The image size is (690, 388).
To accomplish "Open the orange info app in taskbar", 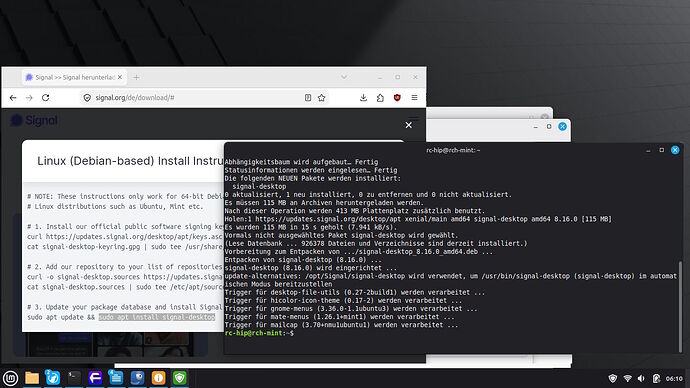I will pos(158,378).
